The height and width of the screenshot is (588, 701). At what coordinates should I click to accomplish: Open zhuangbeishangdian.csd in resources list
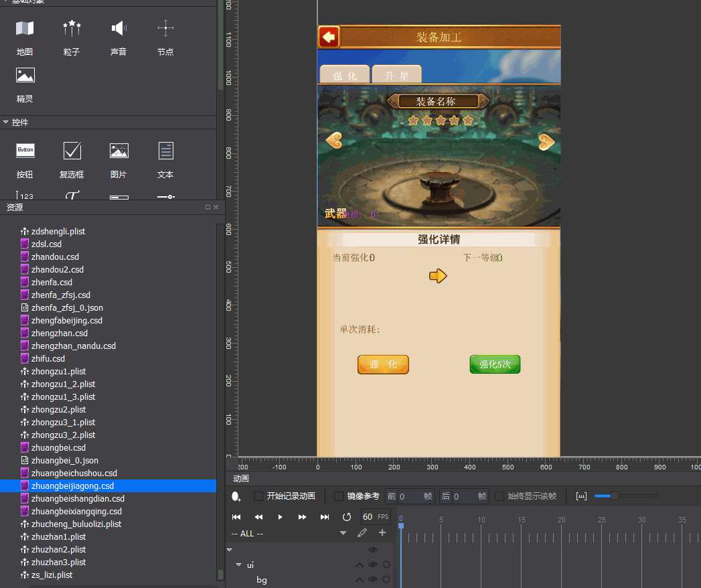pyautogui.click(x=78, y=499)
